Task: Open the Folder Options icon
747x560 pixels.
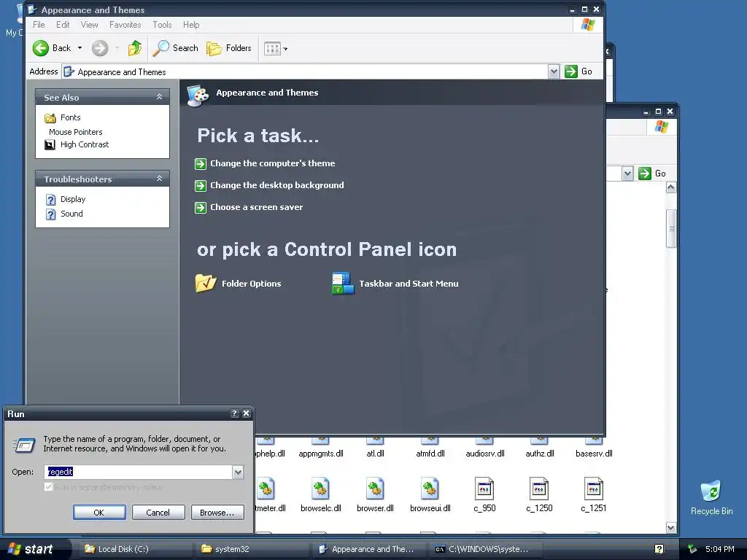Action: click(x=206, y=284)
